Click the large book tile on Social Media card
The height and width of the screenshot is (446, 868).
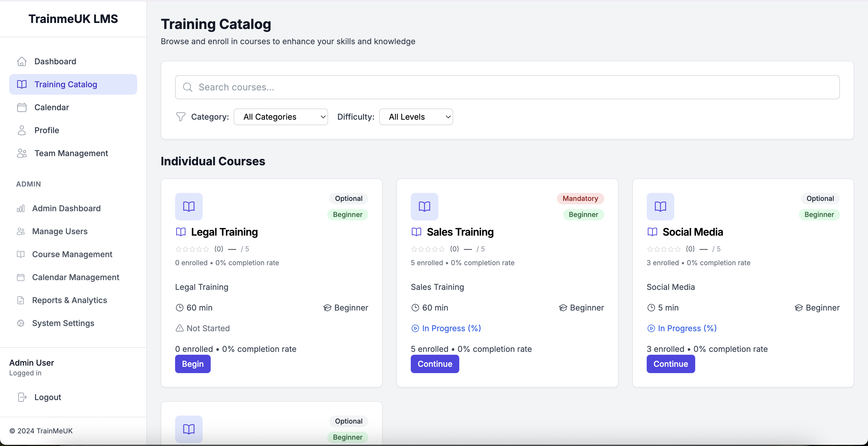tap(660, 206)
